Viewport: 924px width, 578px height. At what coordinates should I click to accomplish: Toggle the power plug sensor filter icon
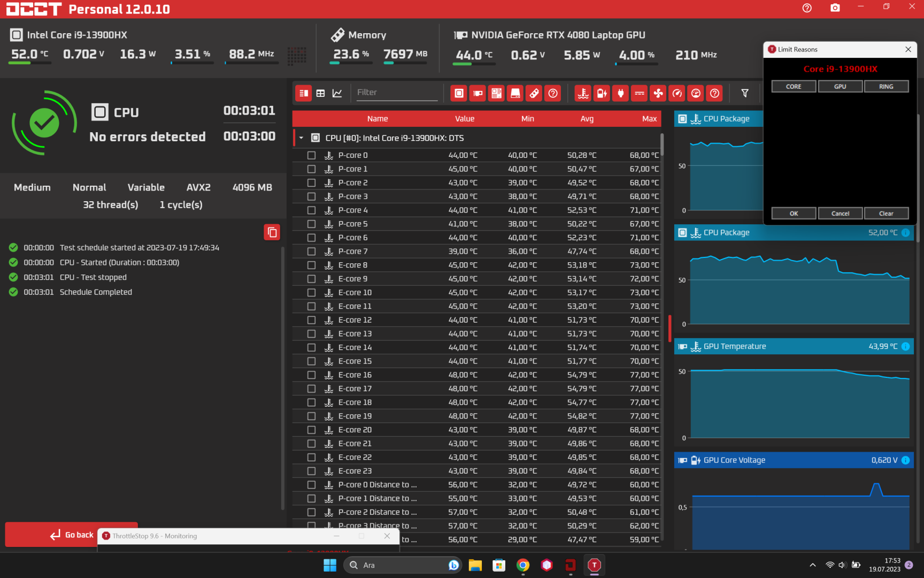tap(620, 93)
